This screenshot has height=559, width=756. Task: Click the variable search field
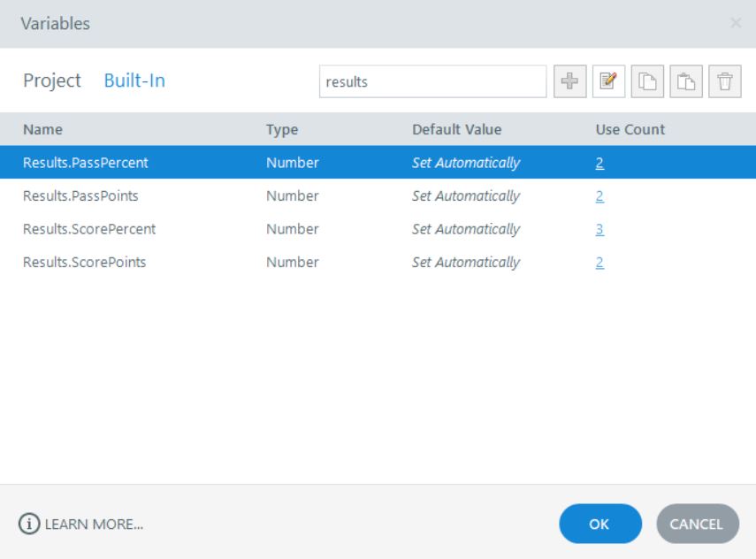pyautogui.click(x=431, y=81)
